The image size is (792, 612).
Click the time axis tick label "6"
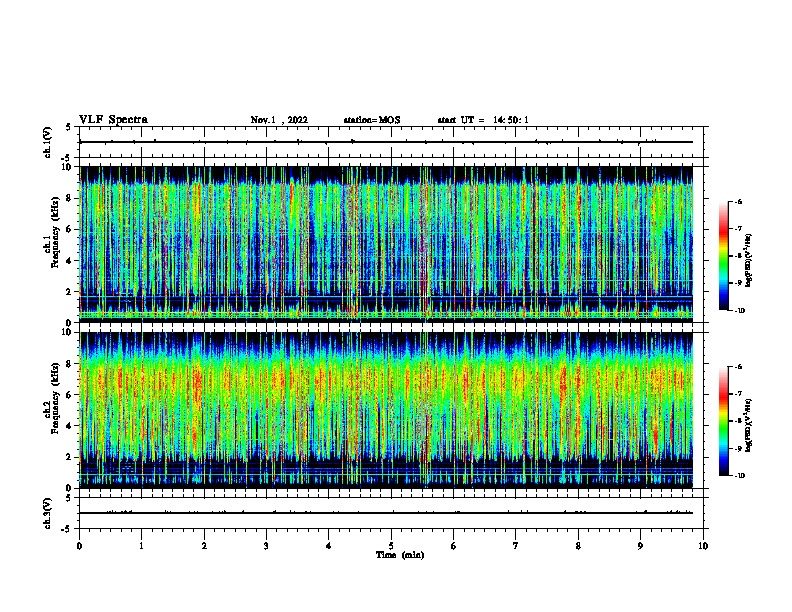point(454,546)
